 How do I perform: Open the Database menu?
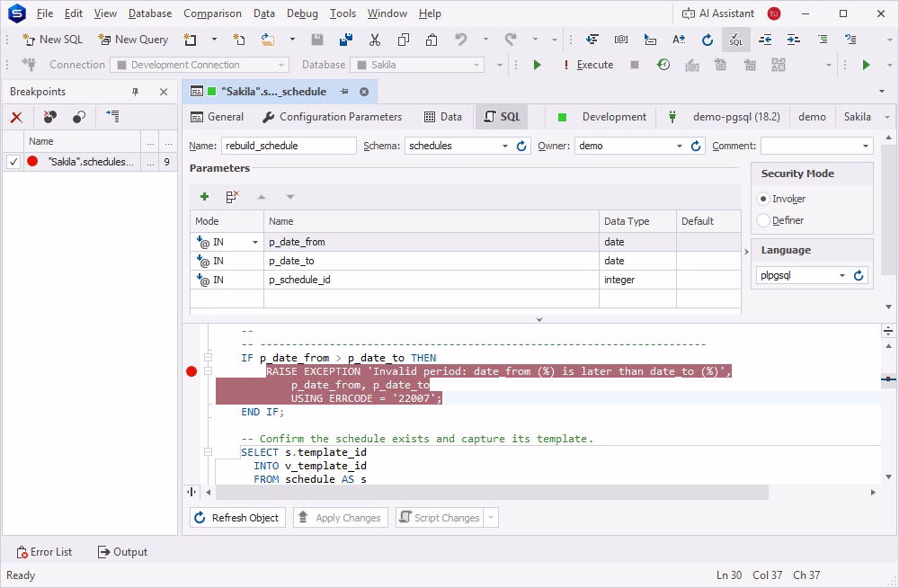pos(150,13)
